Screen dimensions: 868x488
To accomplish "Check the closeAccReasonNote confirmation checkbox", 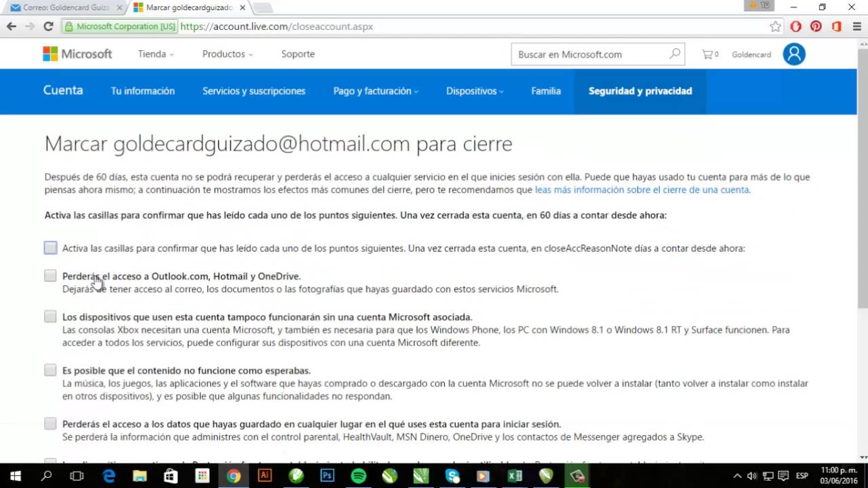I will pos(51,248).
